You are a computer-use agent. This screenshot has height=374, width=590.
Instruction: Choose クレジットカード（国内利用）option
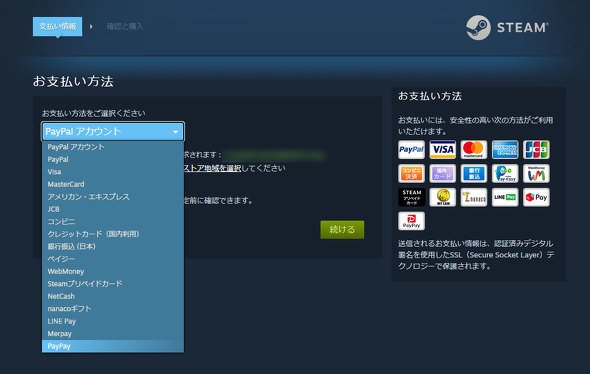click(x=113, y=234)
